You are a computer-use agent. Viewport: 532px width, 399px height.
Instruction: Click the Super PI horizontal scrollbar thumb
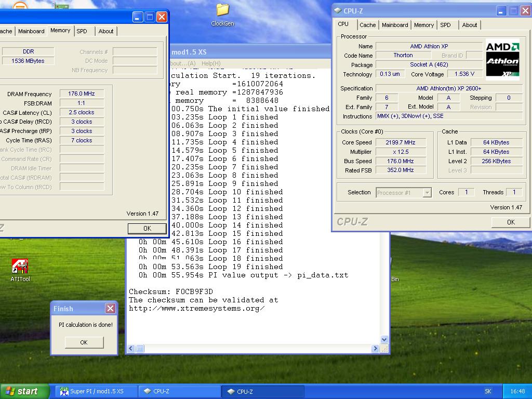(139, 349)
